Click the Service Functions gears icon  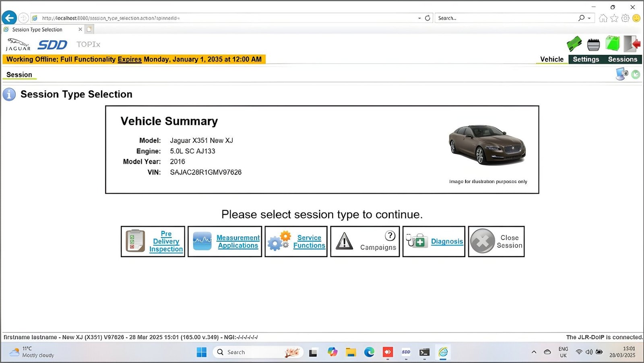coord(279,241)
